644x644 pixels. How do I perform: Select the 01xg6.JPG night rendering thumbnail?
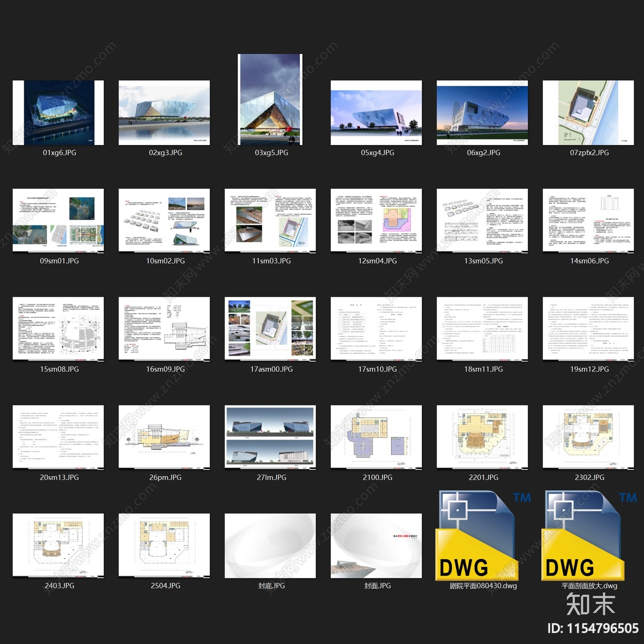(x=58, y=113)
